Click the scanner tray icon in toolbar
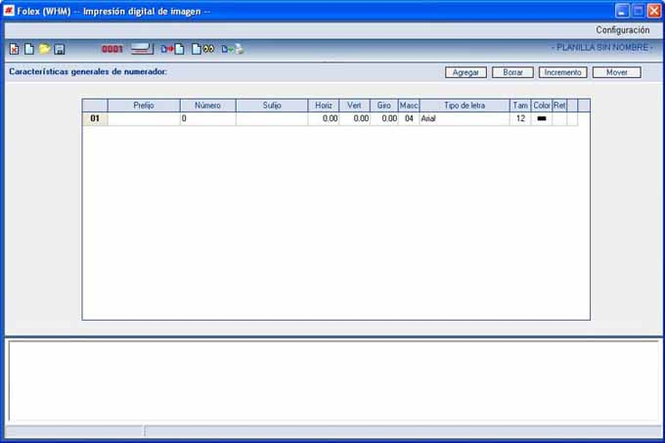This screenshot has height=443, width=665. pyautogui.click(x=142, y=49)
